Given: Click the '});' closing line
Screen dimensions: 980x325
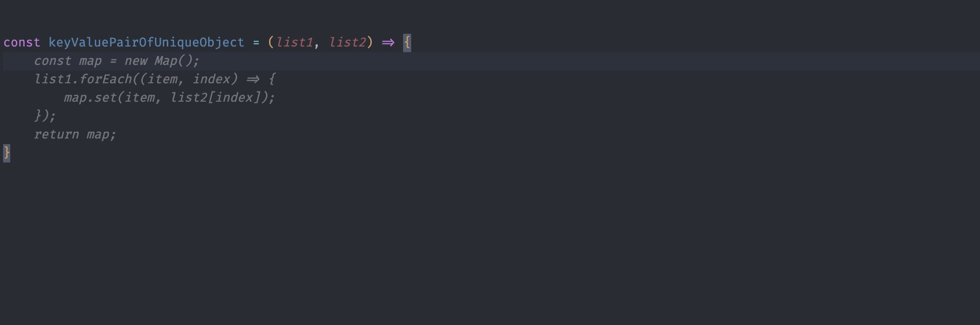Looking at the screenshot, I should [45, 116].
